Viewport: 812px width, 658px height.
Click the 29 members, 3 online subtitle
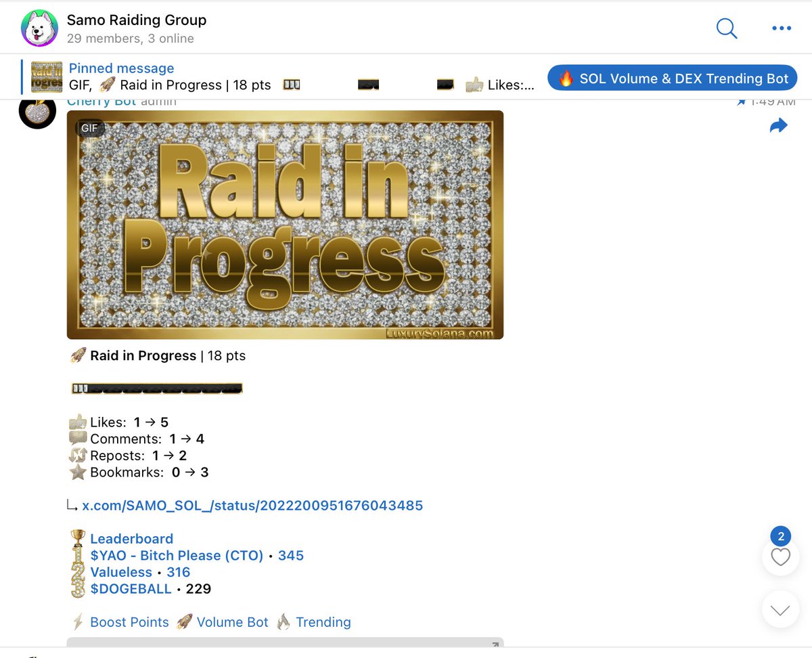click(131, 39)
